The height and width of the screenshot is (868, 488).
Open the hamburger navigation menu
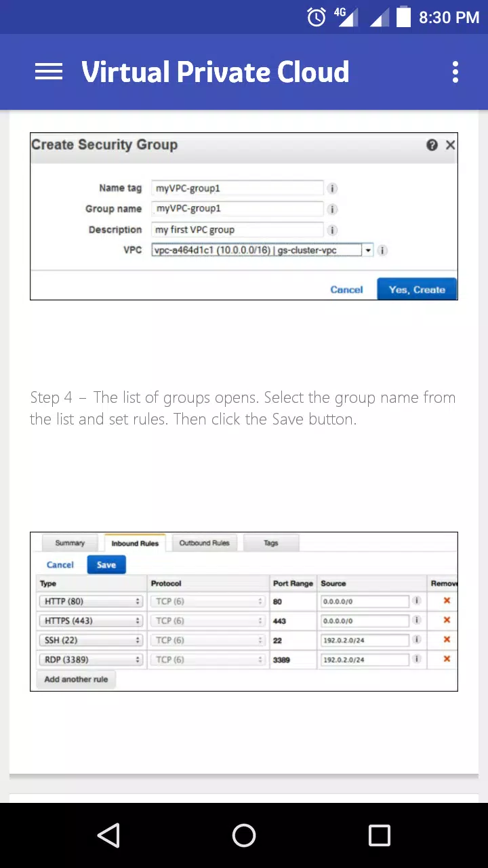(x=49, y=71)
